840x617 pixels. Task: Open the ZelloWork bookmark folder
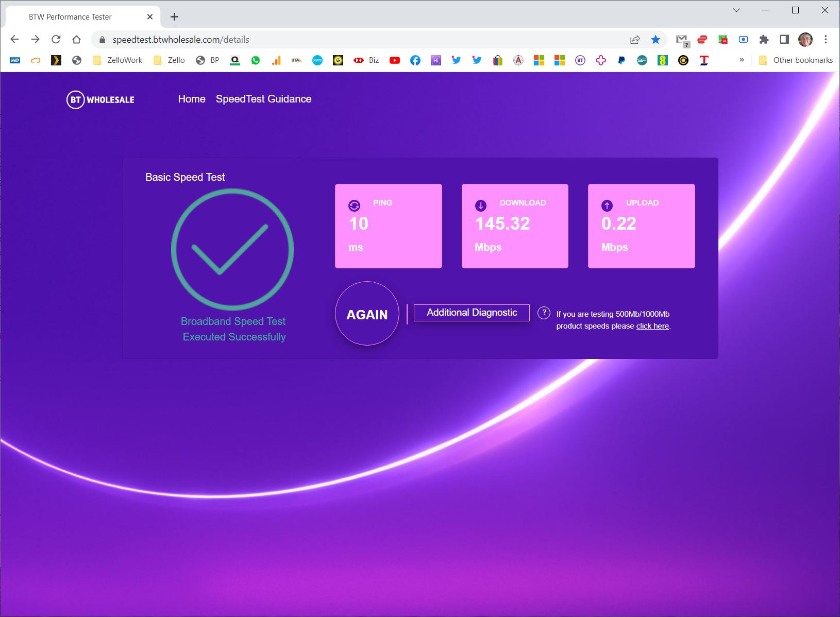(117, 60)
